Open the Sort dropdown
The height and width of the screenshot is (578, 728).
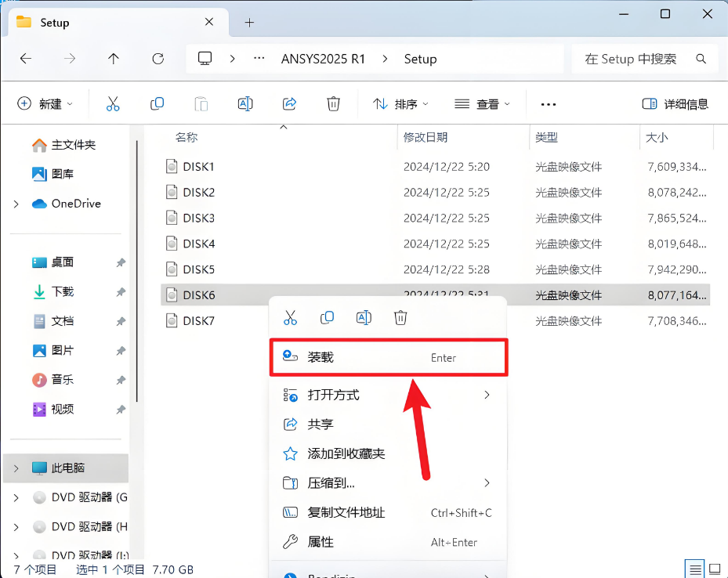[400, 104]
